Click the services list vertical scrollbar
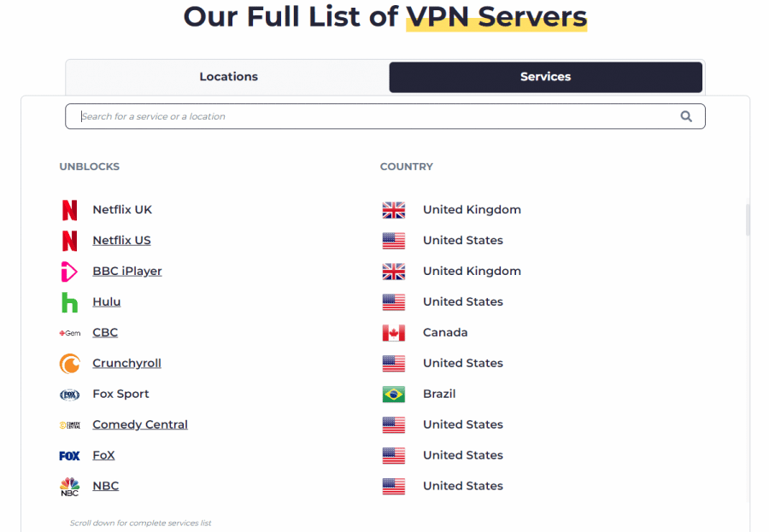769x532 pixels. coord(748,219)
